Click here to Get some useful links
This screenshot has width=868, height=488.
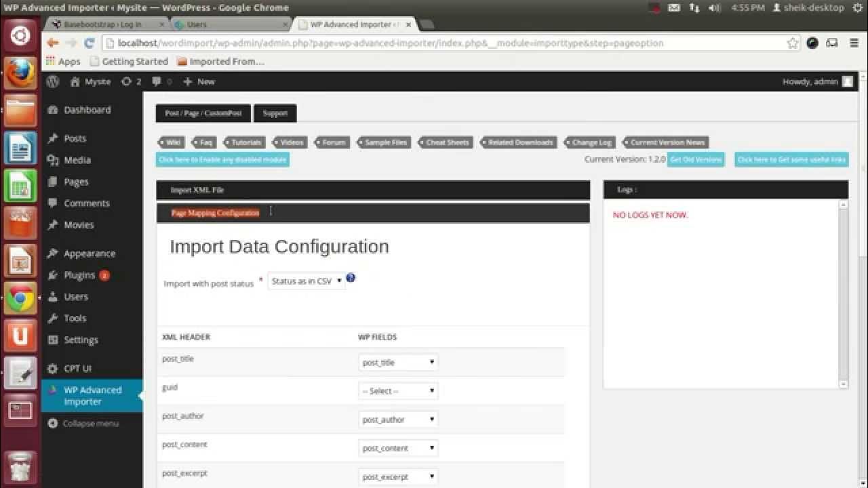pyautogui.click(x=791, y=160)
